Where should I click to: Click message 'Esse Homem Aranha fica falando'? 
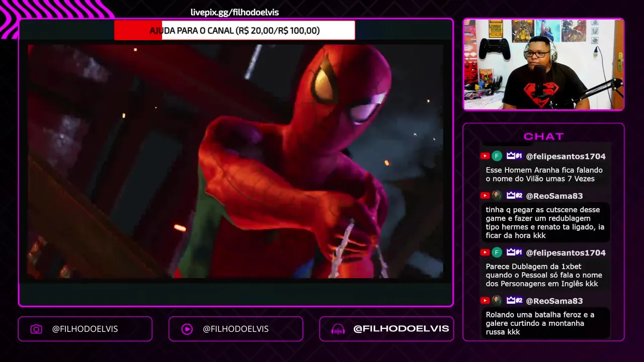(544, 174)
